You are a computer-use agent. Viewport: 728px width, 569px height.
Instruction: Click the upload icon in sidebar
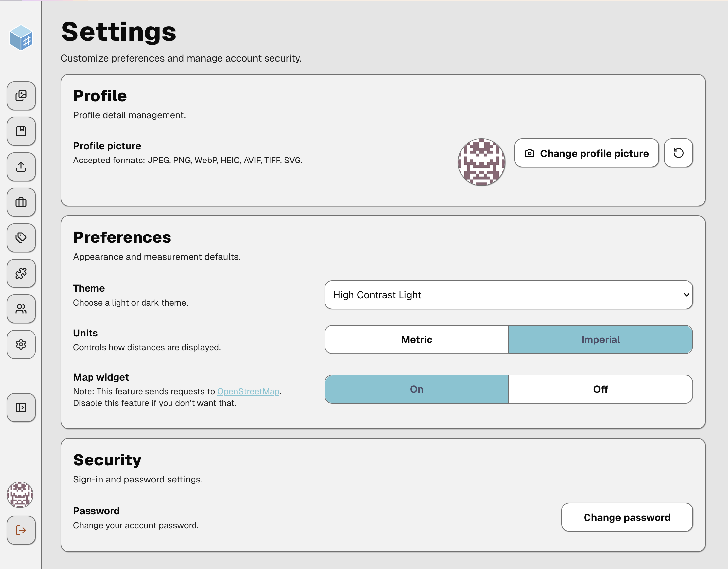[21, 167]
